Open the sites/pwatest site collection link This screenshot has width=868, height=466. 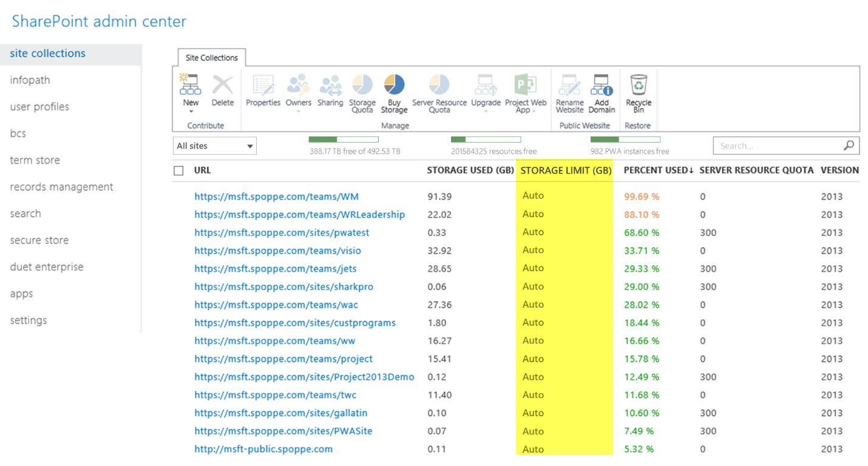point(281,232)
